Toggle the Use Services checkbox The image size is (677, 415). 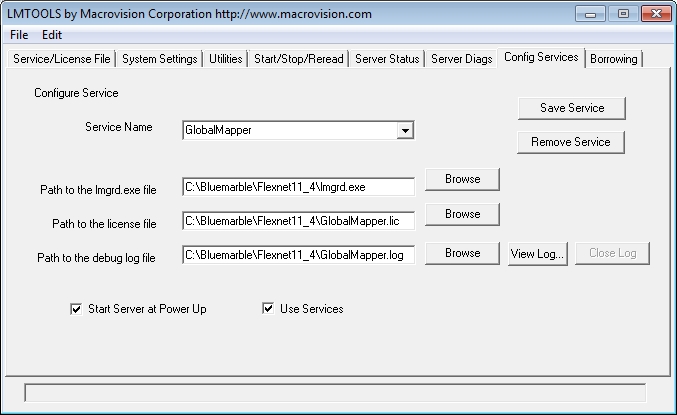tap(268, 309)
